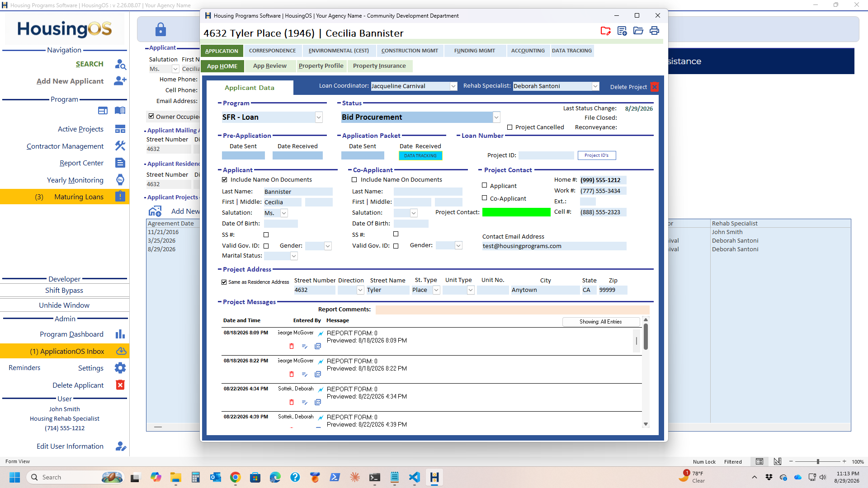Image resolution: width=868 pixels, height=488 pixels.
Task: Click the red Delete Applicant X icon
Action: 120,385
